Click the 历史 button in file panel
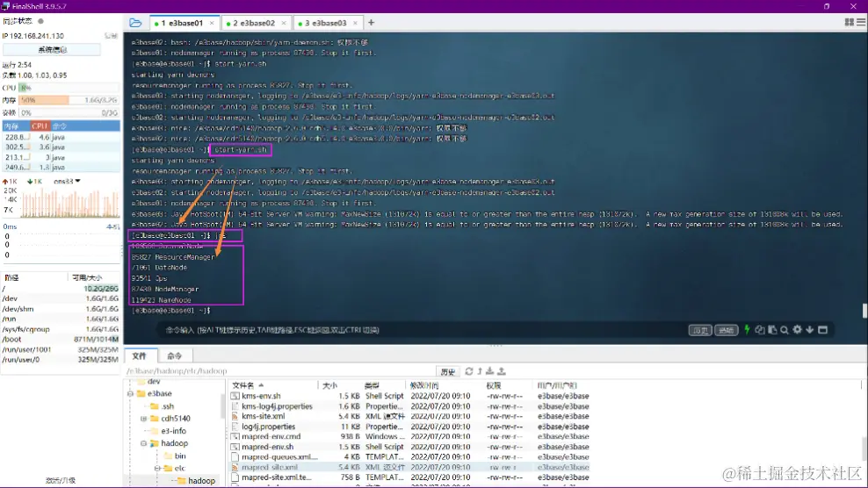 click(x=448, y=372)
